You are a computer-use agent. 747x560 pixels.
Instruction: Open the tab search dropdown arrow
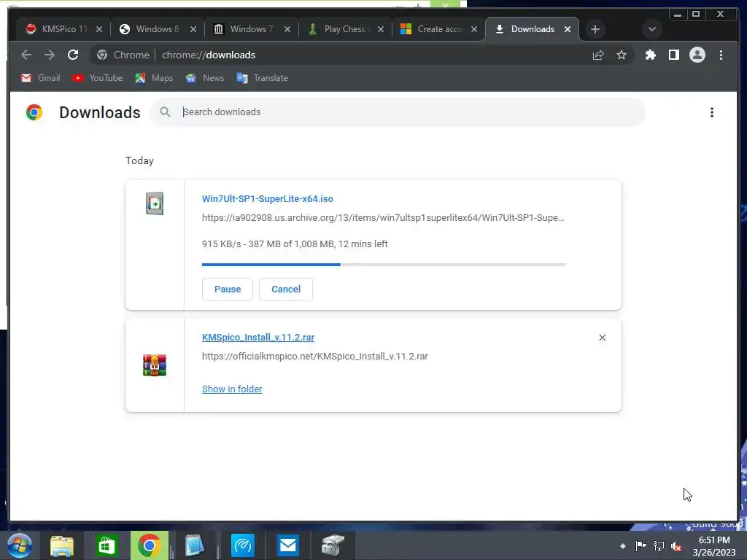[x=651, y=29]
